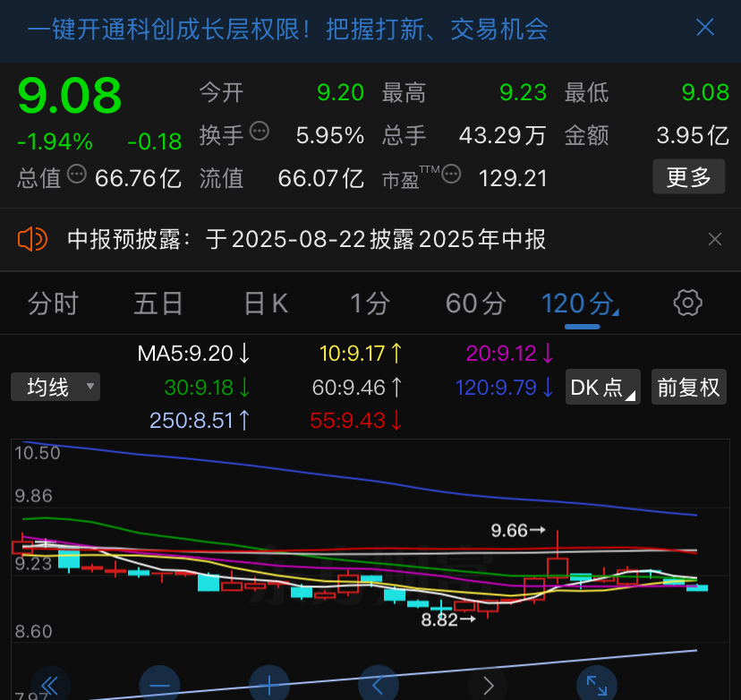This screenshot has height=700, width=741.
Task: Tap the 前复权 adjustment button
Action: pyautogui.click(x=688, y=387)
